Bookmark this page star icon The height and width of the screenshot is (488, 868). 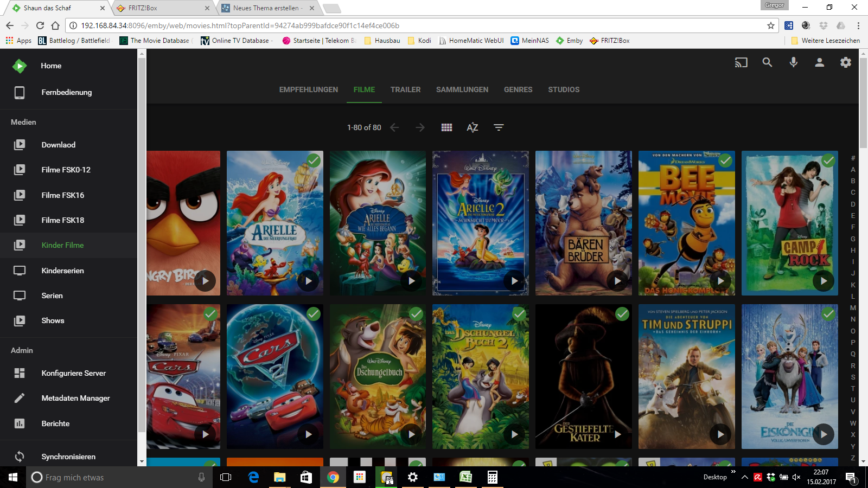[x=770, y=25]
